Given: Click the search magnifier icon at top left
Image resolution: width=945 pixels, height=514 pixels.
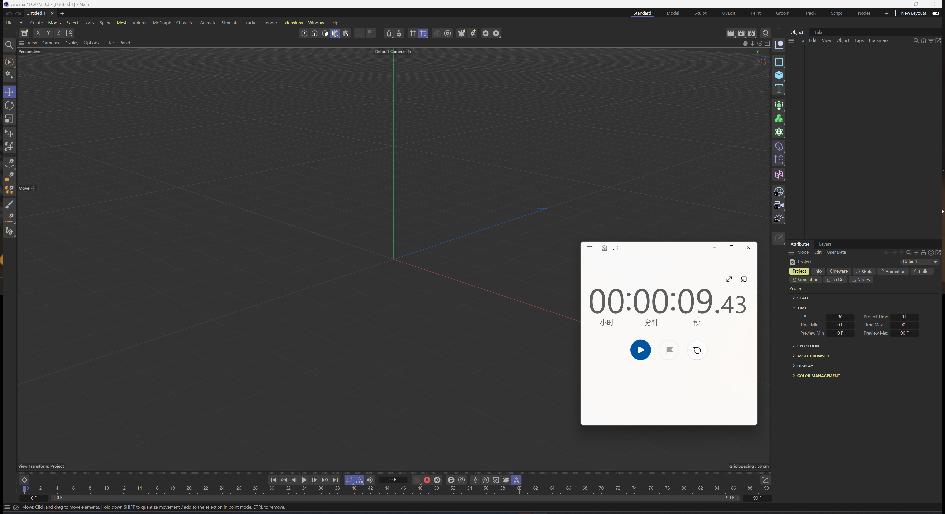Looking at the screenshot, I should 9,45.
